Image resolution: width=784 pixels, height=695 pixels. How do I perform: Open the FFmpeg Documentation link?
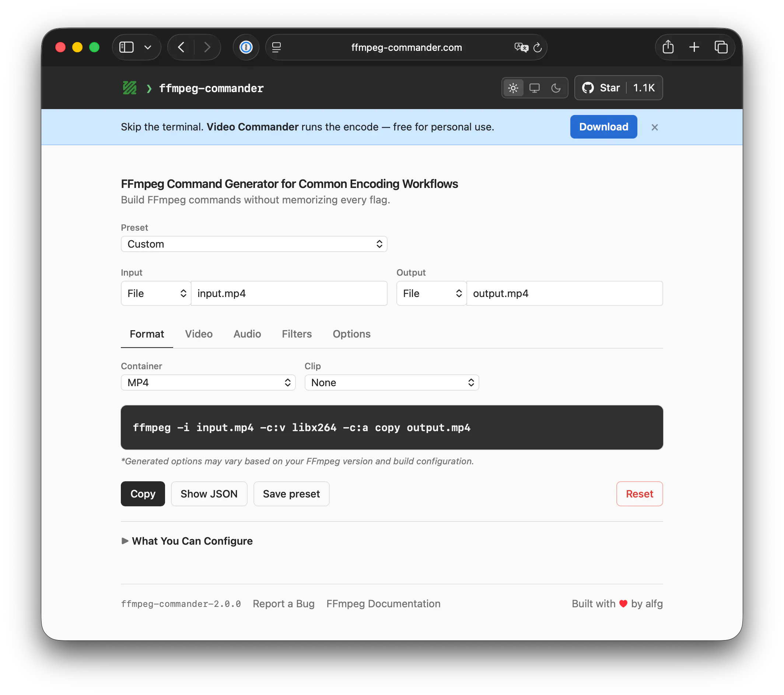click(383, 604)
